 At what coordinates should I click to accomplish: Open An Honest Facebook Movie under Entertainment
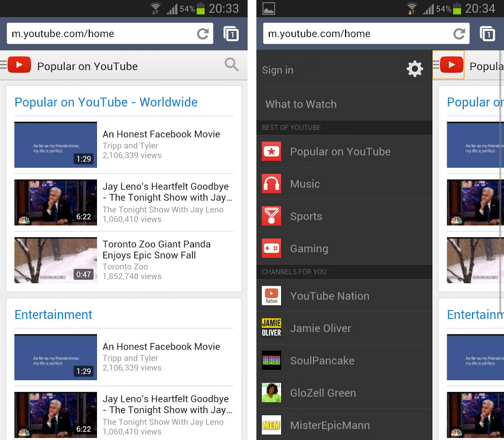(161, 347)
